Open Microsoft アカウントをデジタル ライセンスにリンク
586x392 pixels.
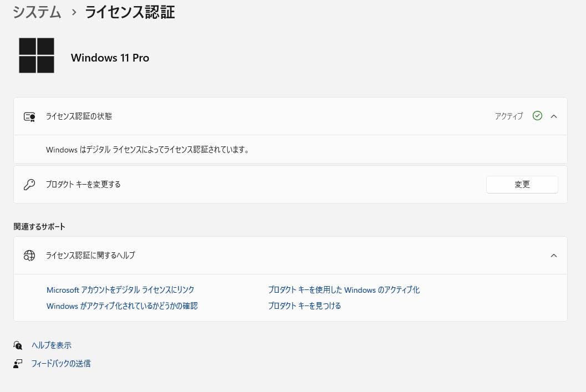(x=120, y=289)
